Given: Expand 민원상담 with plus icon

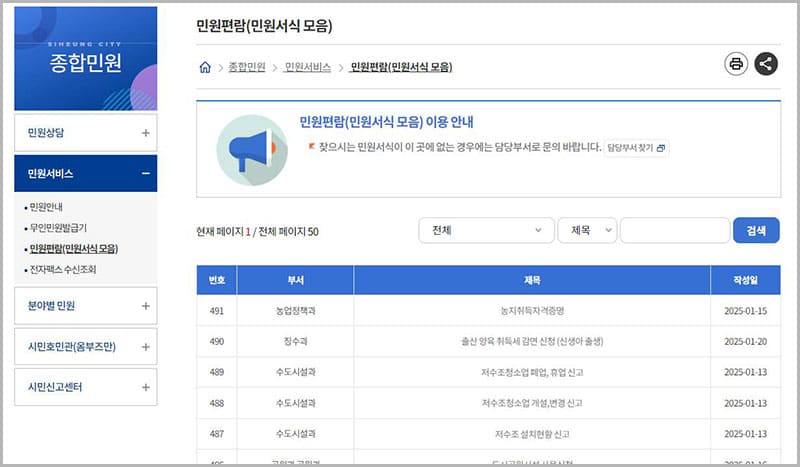Looking at the screenshot, I should (146, 132).
